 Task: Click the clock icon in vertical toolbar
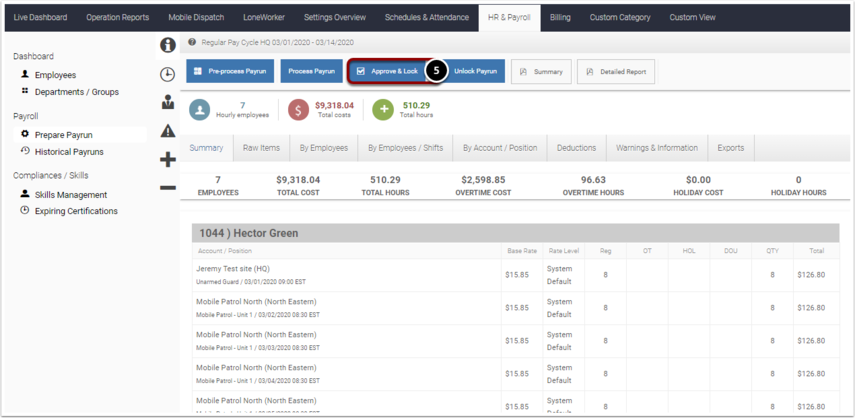click(167, 75)
